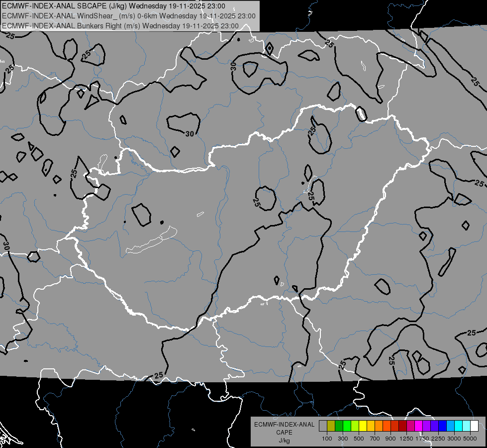The height and width of the screenshot is (448, 487).
Task: Click the 1250 legend value
Action: [x=406, y=439]
